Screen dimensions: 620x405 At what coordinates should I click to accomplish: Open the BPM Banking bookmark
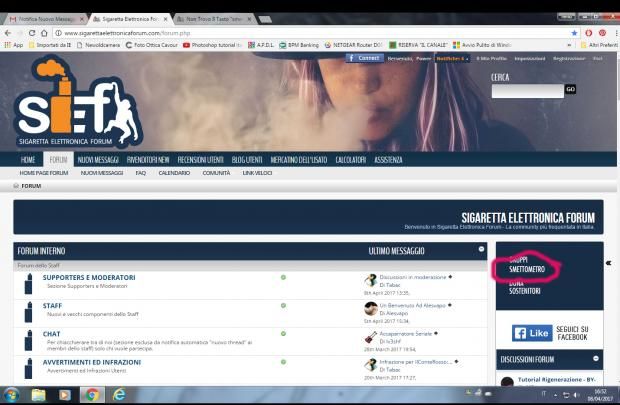[x=299, y=45]
